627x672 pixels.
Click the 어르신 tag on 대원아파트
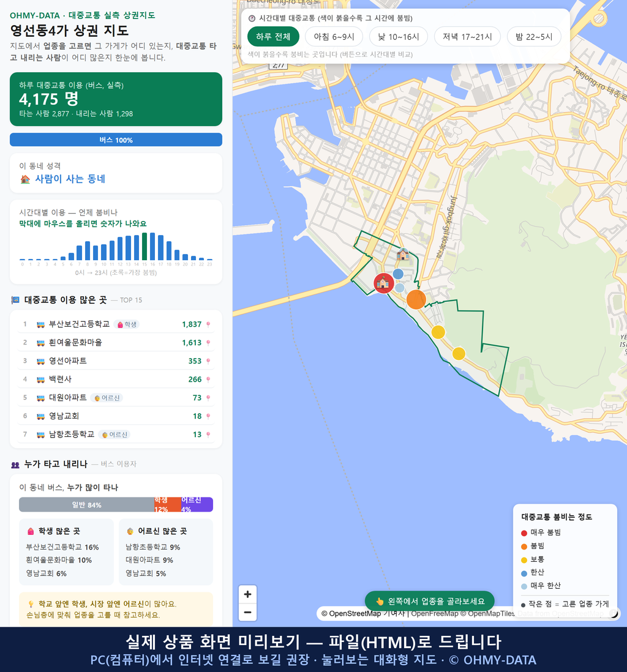tap(107, 398)
